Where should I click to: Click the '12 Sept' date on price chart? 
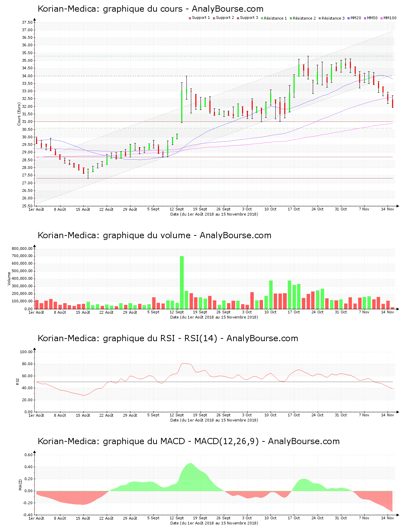pos(177,209)
